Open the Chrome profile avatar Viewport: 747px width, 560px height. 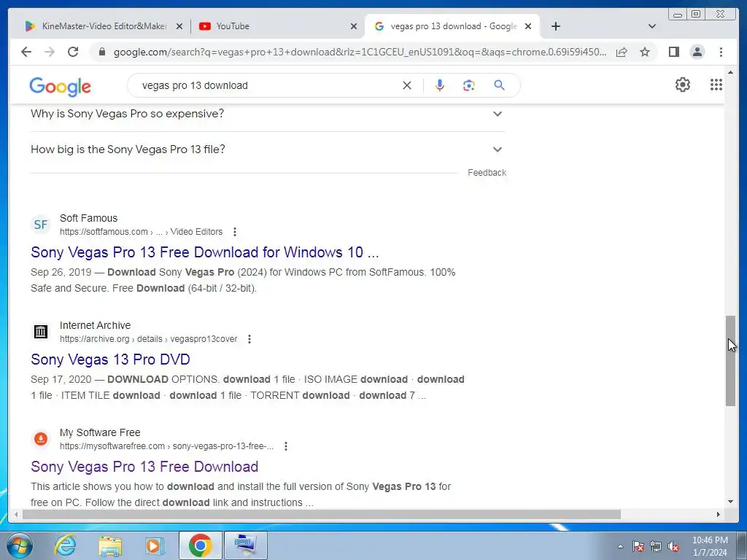point(697,52)
